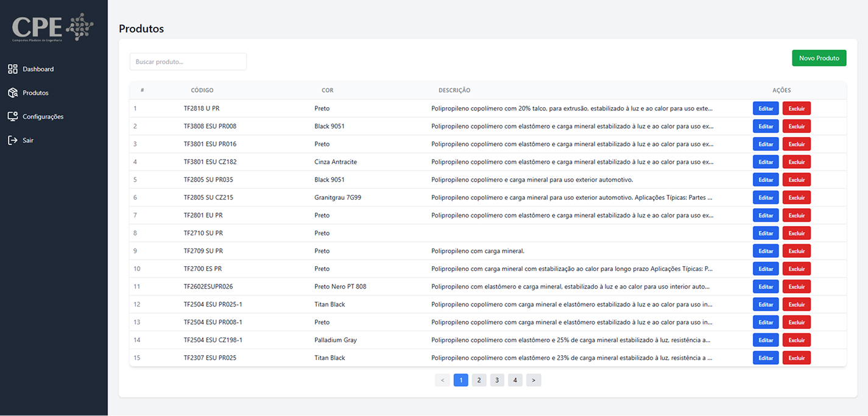
Task: Focus the Buscar produto search field
Action: tap(188, 62)
